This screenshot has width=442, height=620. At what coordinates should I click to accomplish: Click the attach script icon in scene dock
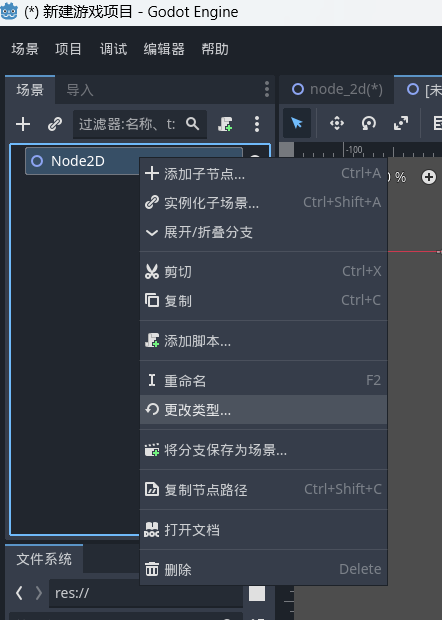pos(225,124)
